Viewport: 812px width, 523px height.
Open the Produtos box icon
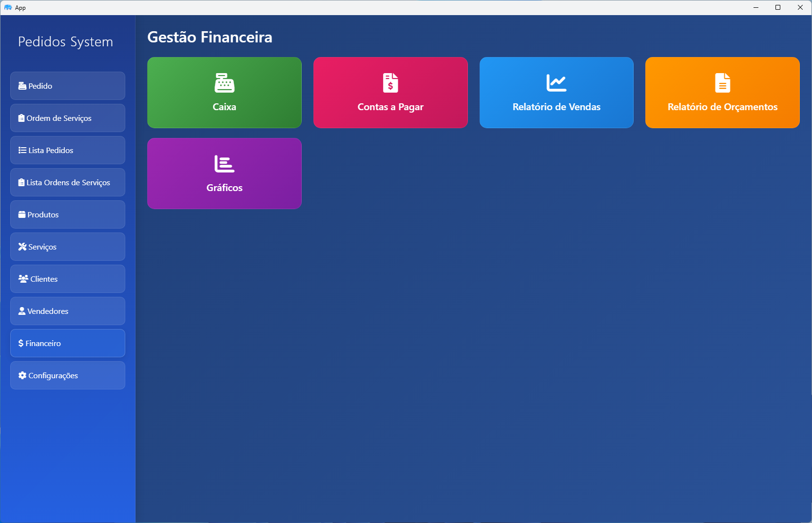(21, 214)
